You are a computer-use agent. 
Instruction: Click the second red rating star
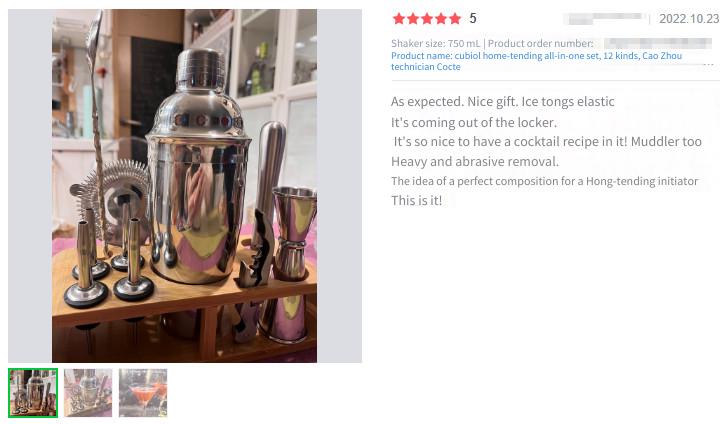pyautogui.click(x=413, y=19)
